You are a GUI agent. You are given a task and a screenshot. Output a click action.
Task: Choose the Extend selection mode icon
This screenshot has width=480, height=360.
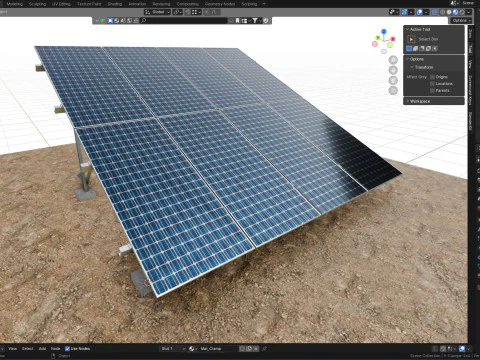[x=416, y=49]
